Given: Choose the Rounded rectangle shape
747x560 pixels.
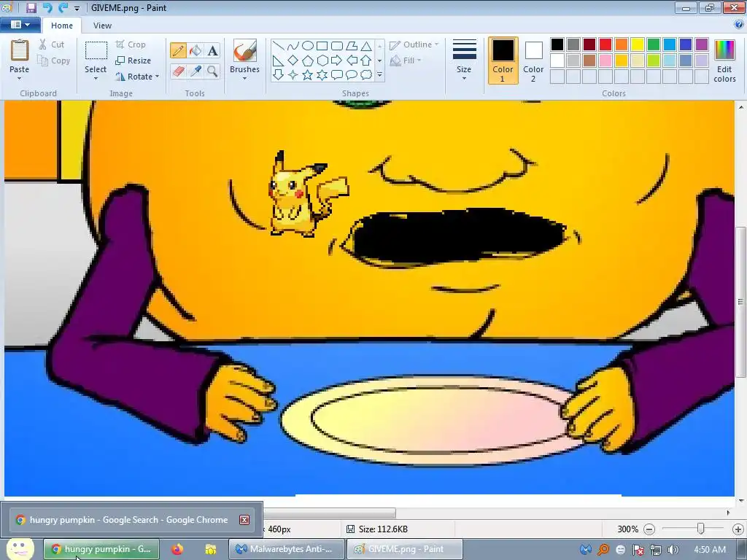Looking at the screenshot, I should click(337, 46).
